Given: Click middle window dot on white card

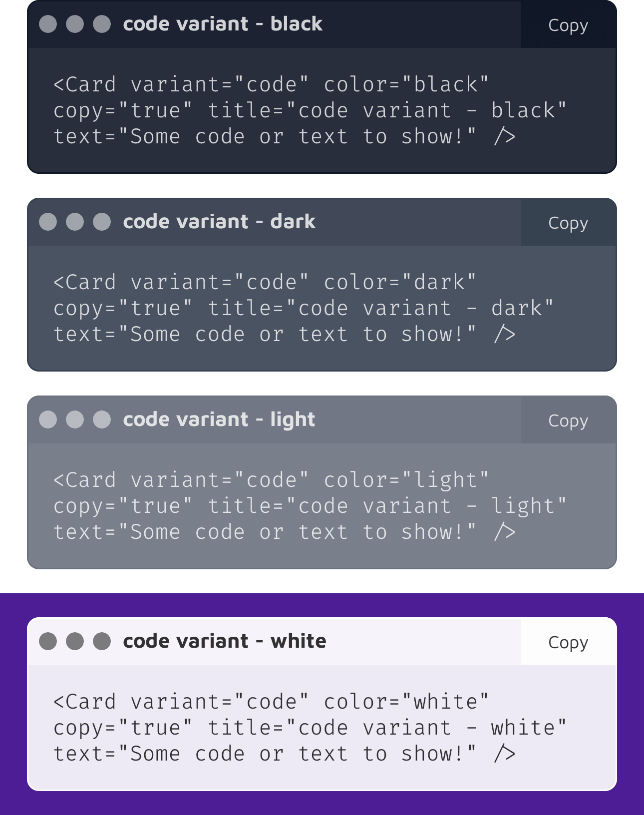Looking at the screenshot, I should (x=75, y=641).
